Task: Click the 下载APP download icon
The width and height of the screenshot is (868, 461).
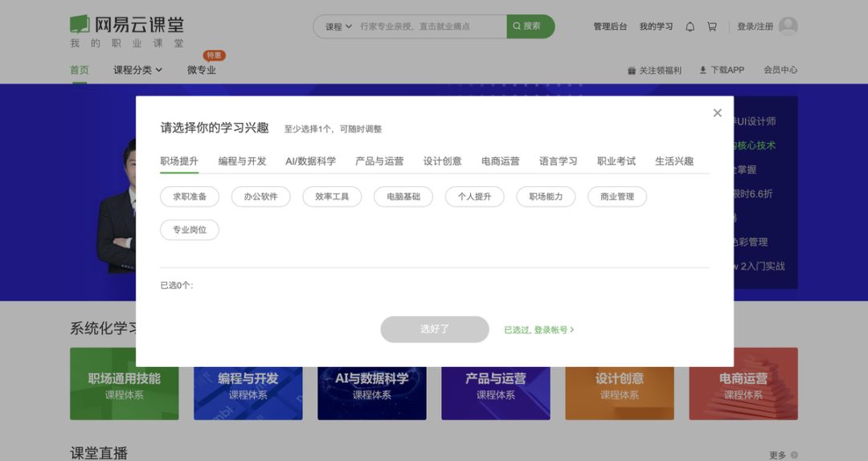Action: pos(703,70)
